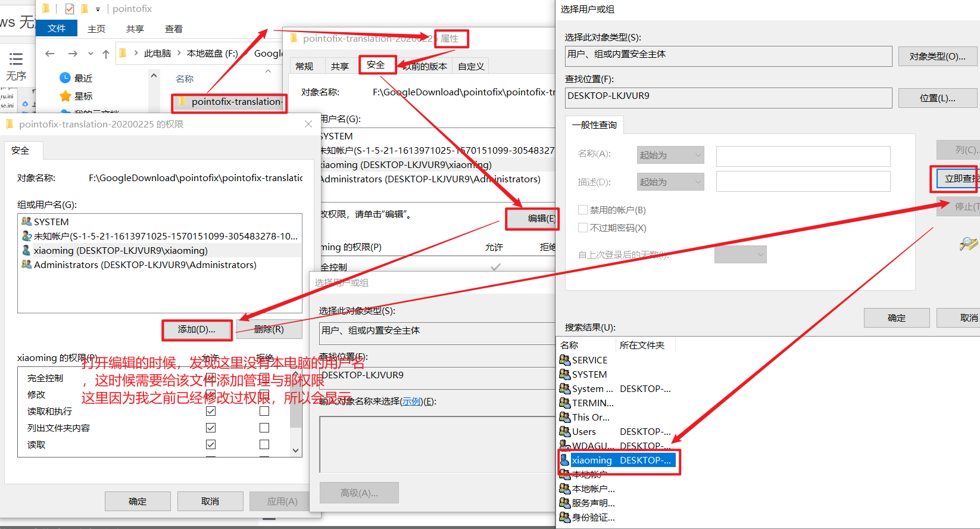Click the Administrators group icon in permissions list
The height and width of the screenshot is (529, 980).
26,264
